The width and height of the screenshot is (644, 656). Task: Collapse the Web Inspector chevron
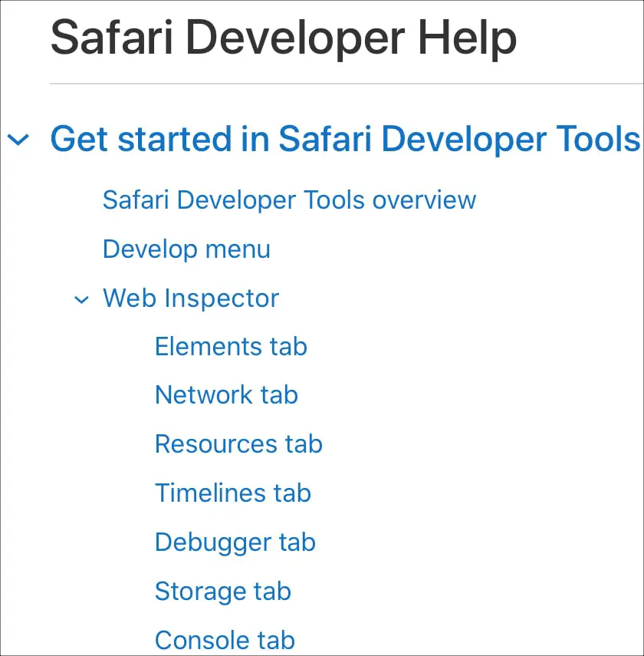coord(81,299)
